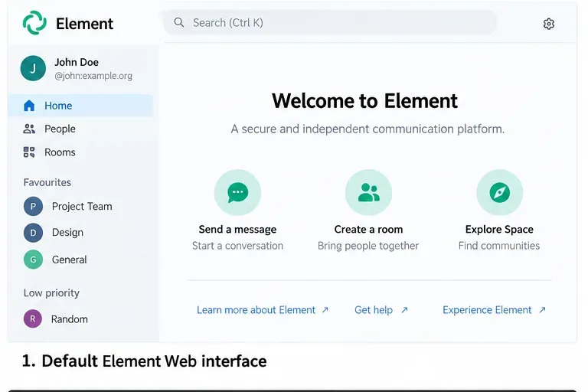Click the secure and independent communication platform subtitle
Viewport: 588px width, 392px height.
[x=367, y=129]
